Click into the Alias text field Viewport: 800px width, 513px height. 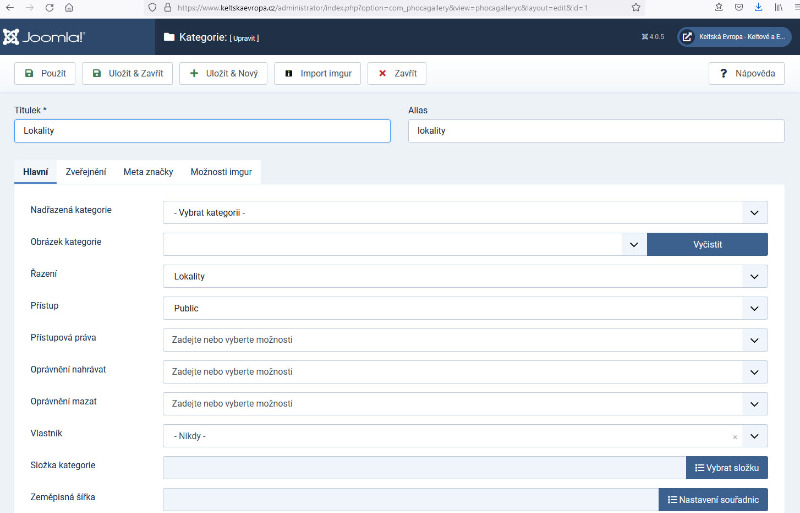pyautogui.click(x=596, y=131)
